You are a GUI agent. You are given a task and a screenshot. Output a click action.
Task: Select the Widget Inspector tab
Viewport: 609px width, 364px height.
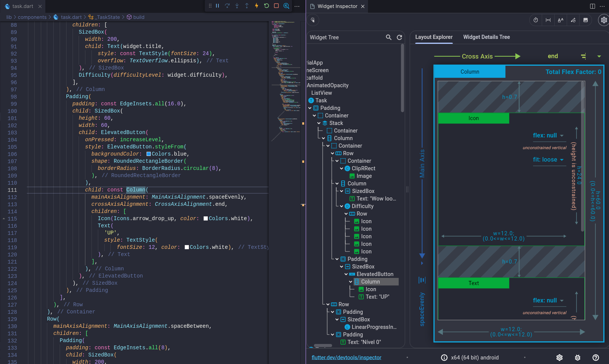pyautogui.click(x=337, y=6)
